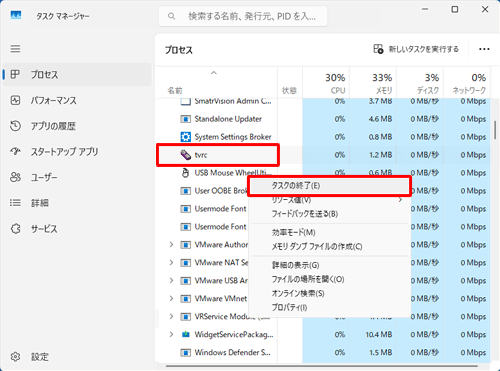Sort by the Memory (メモリ) 33% column header
This screenshot has width=500, height=371.
373,83
